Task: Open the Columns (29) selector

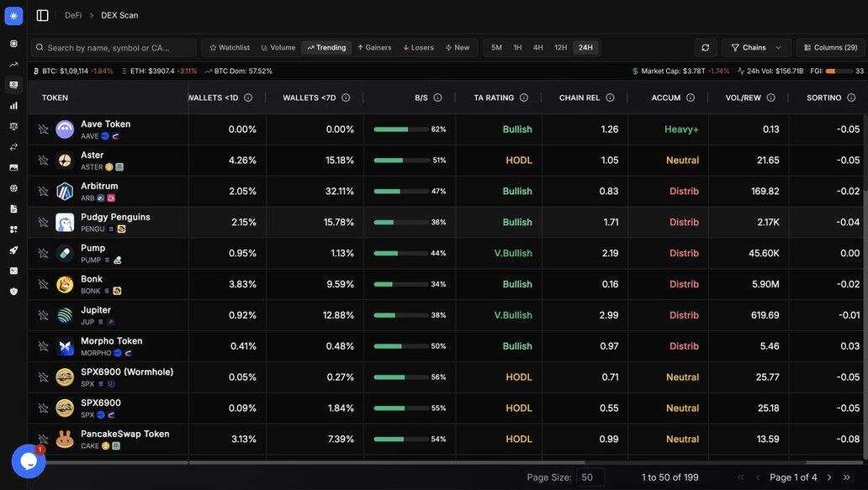Action: pos(830,48)
